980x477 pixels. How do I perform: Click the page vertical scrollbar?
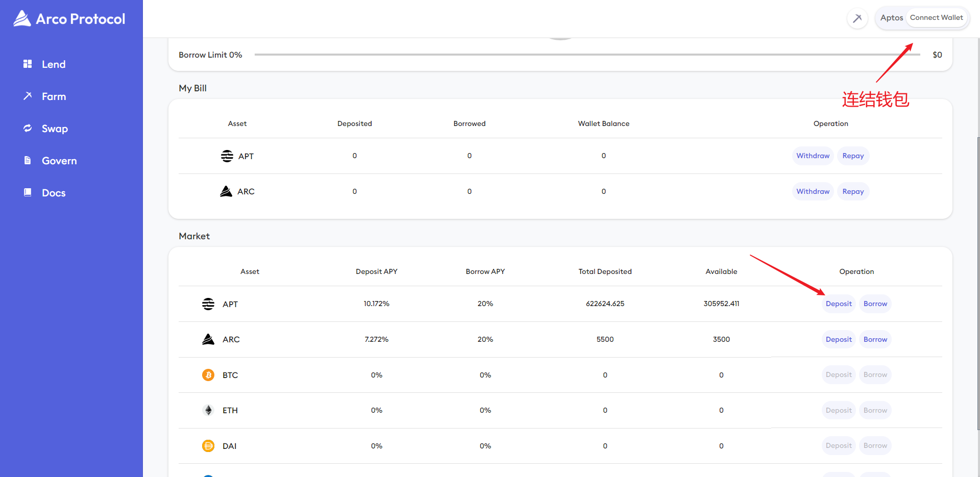(x=978, y=283)
